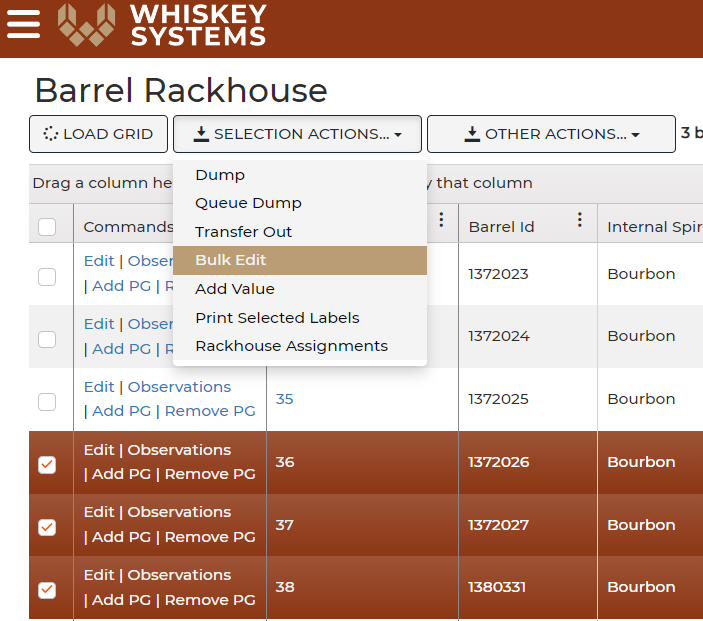Click the Other Actions download icon
The image size is (703, 621).
tap(472, 134)
